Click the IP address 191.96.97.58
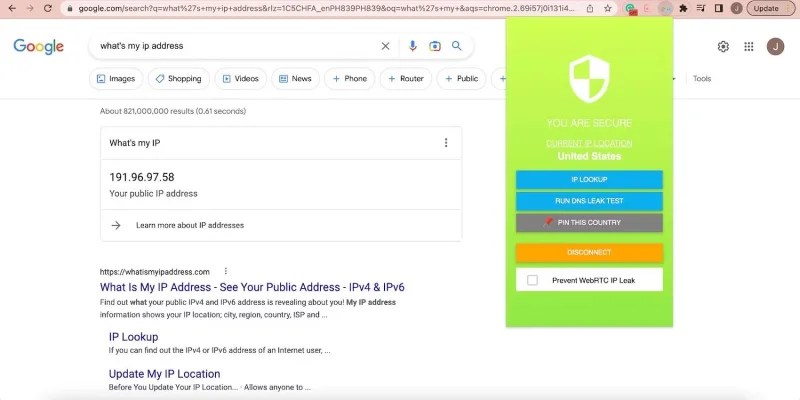Image resolution: width=800 pixels, height=400 pixels. 142,177
